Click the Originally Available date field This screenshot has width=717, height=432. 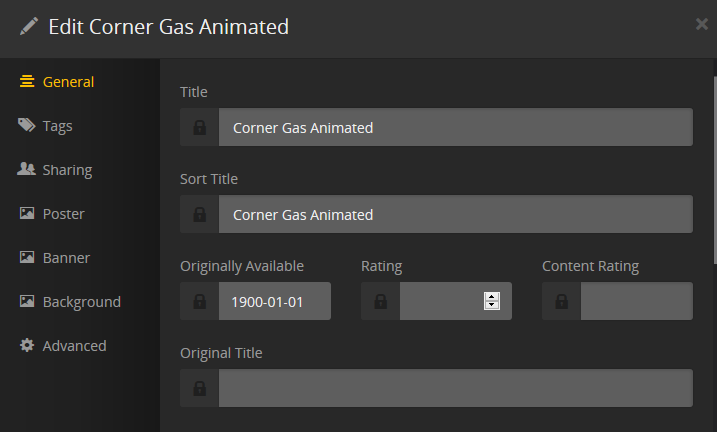pyautogui.click(x=274, y=302)
